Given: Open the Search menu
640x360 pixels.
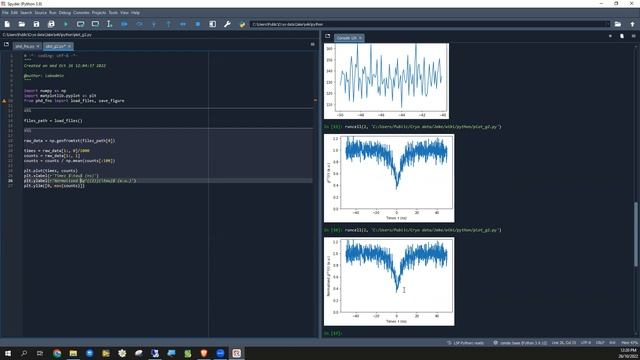Looking at the screenshot, I should (26, 13).
